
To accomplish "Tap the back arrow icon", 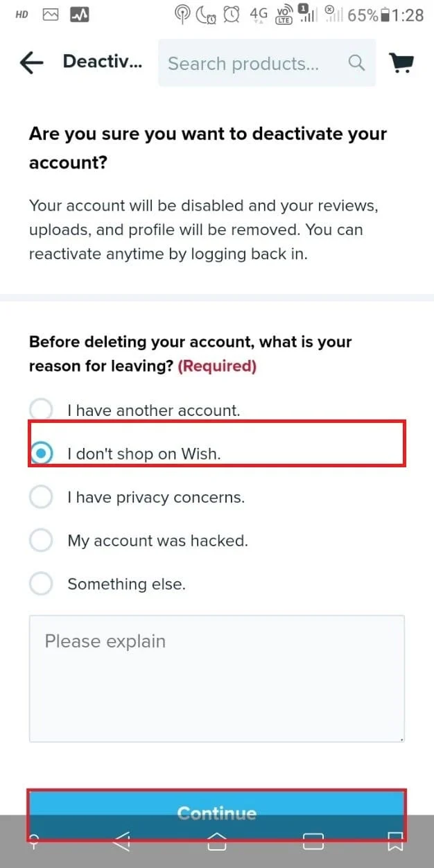I will [x=32, y=63].
